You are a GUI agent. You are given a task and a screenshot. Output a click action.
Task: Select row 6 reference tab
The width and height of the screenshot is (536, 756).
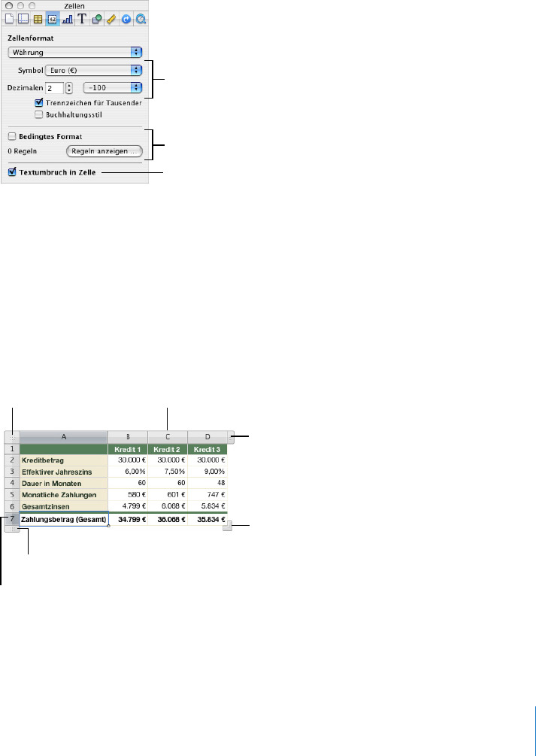click(x=12, y=506)
